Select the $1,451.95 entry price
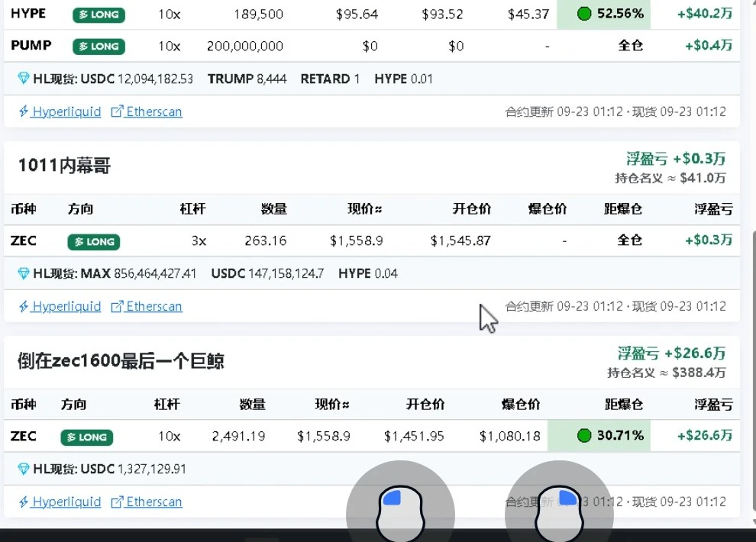This screenshot has width=756, height=542. [x=414, y=437]
